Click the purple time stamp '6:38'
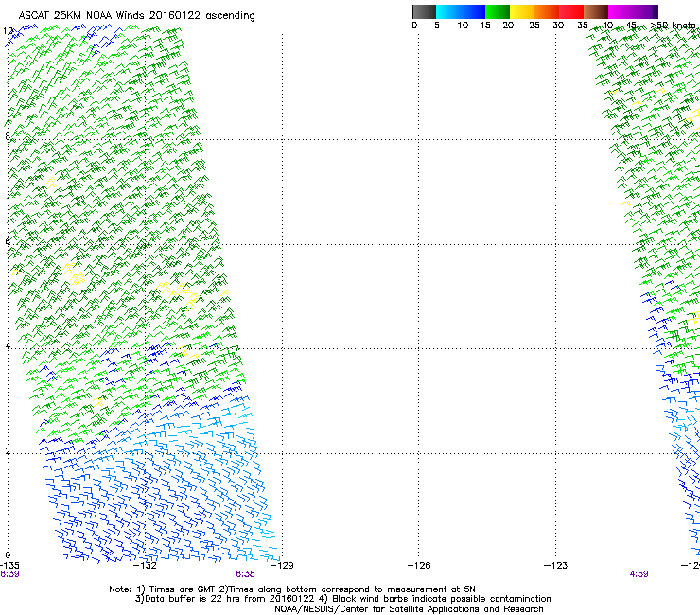Viewport: 700px width, 615px height. tap(246, 574)
